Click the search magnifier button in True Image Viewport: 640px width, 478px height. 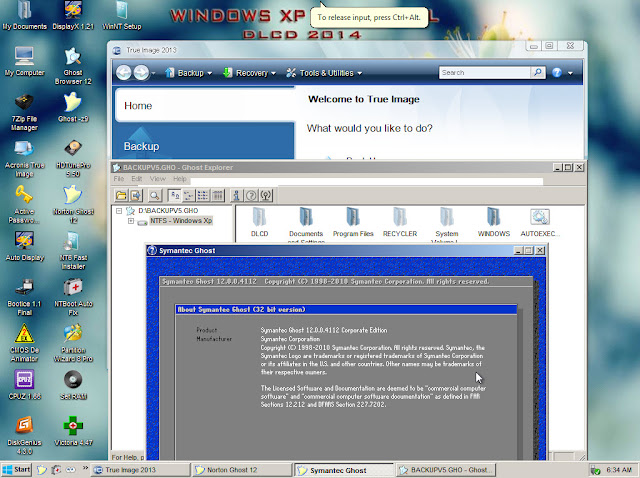pyautogui.click(x=538, y=73)
